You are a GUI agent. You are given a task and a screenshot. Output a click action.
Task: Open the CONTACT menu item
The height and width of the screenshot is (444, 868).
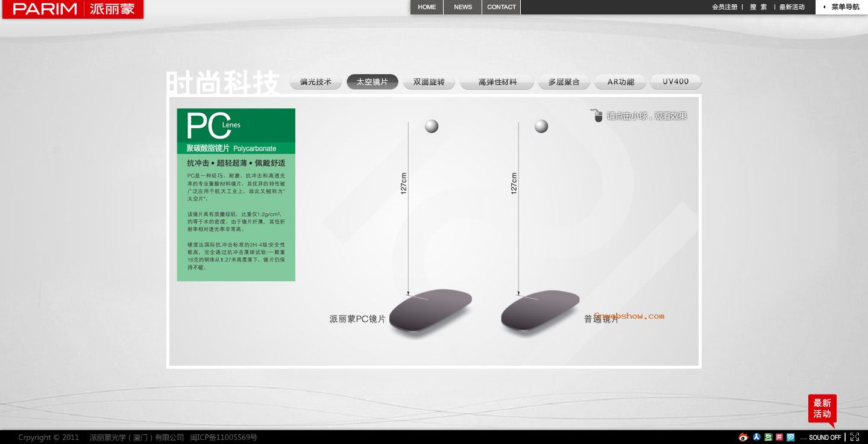(x=502, y=7)
